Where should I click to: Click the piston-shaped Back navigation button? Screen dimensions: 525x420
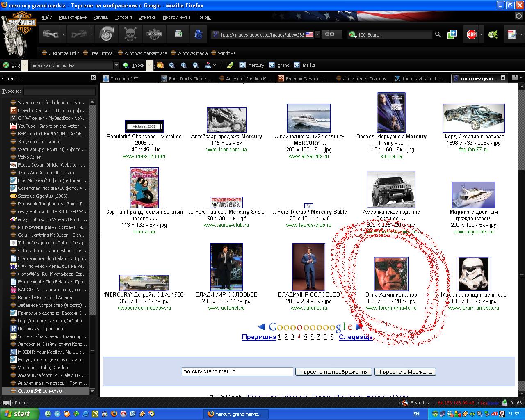(x=50, y=34)
